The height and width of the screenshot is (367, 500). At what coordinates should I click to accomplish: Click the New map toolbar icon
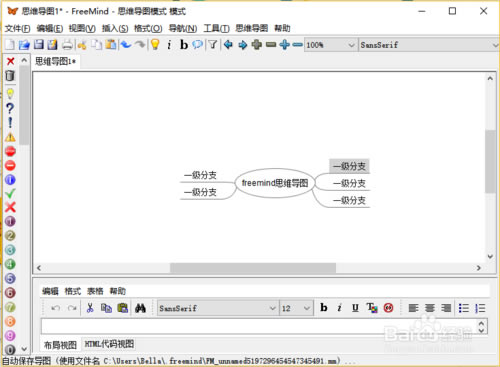[10, 45]
